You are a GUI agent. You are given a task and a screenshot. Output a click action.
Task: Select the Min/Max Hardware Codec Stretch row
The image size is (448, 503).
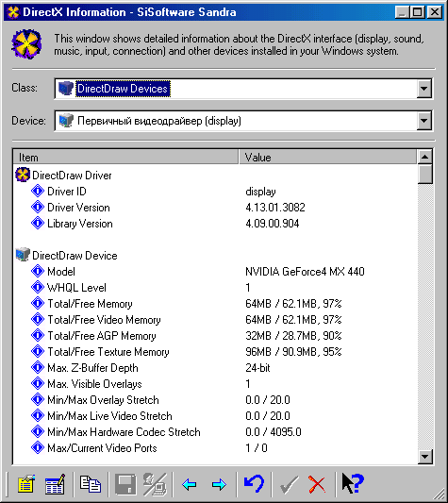(x=215, y=432)
